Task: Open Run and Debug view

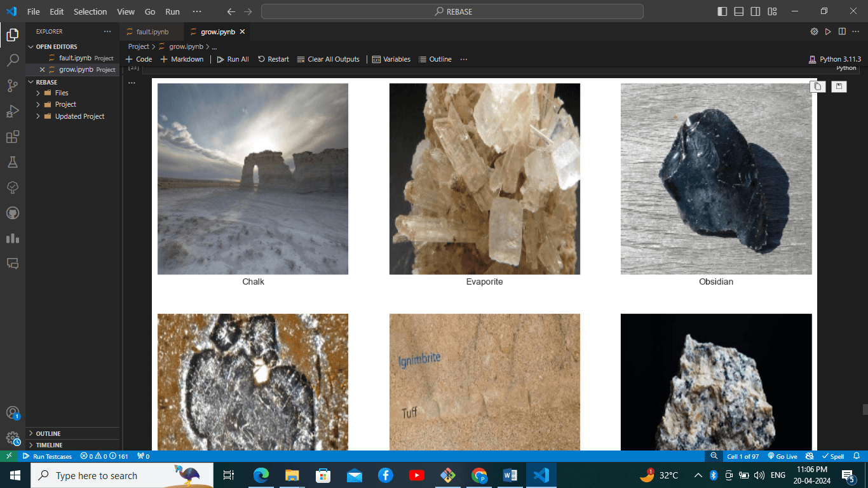Action: (x=12, y=111)
